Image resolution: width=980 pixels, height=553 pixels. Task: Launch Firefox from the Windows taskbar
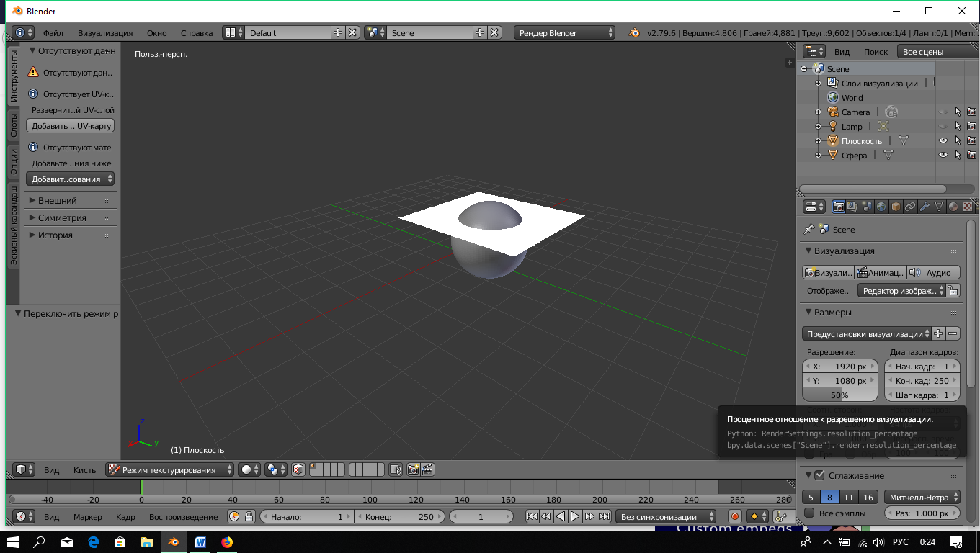(x=227, y=541)
